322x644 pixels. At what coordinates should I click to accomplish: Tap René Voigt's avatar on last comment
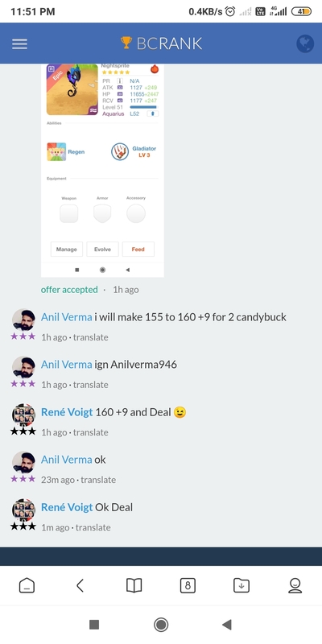tap(23, 510)
